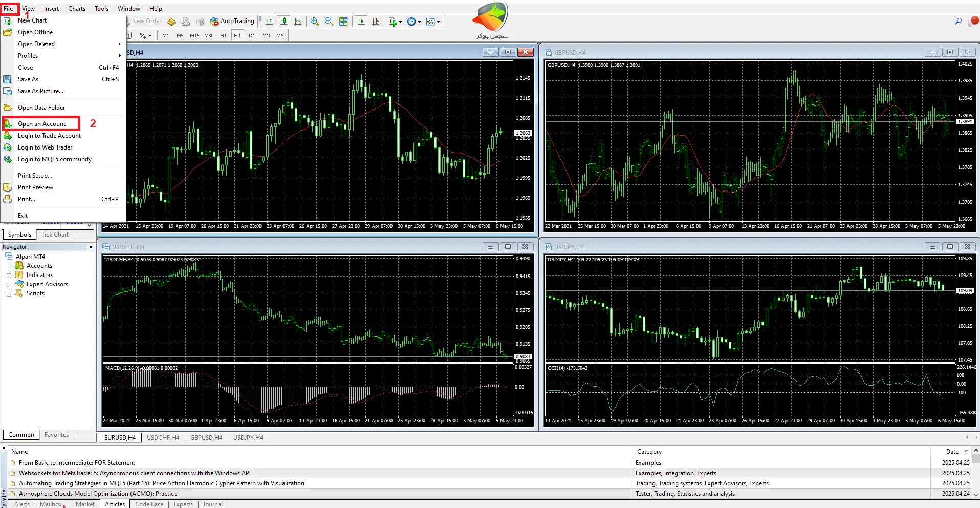Click the Save As disk icon in File menu

(x=8, y=79)
